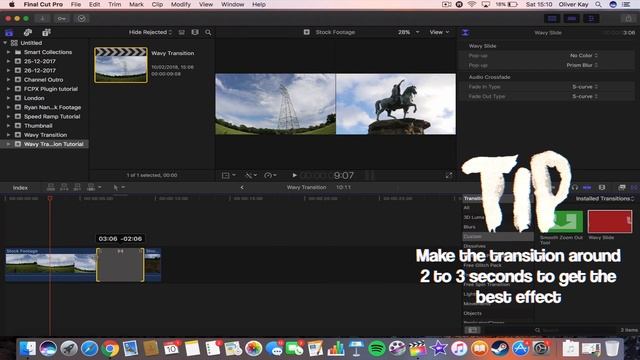Toggle clip appearance filmstrip or list icon
Screen dimensions: 640x360
click(182, 32)
